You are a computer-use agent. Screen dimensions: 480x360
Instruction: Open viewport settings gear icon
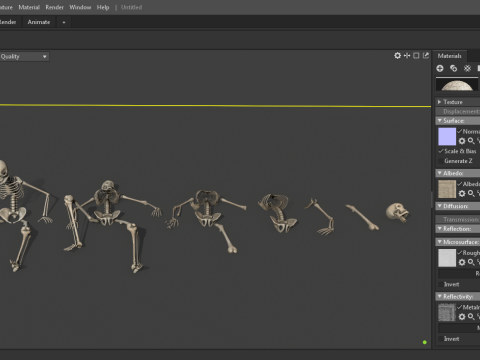397,56
